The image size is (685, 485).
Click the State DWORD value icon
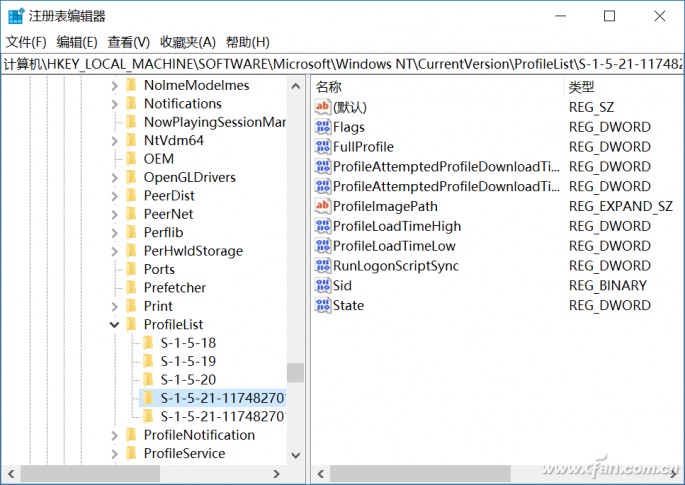pyautogui.click(x=322, y=305)
